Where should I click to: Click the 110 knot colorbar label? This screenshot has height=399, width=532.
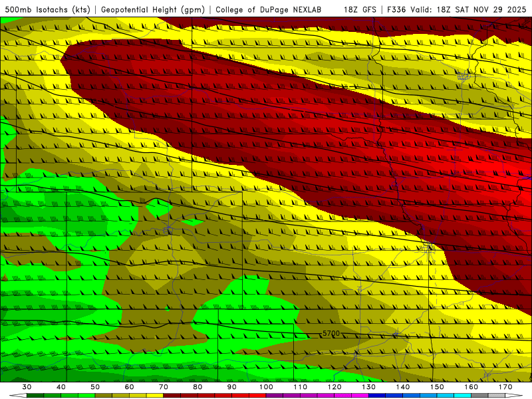click(x=301, y=387)
